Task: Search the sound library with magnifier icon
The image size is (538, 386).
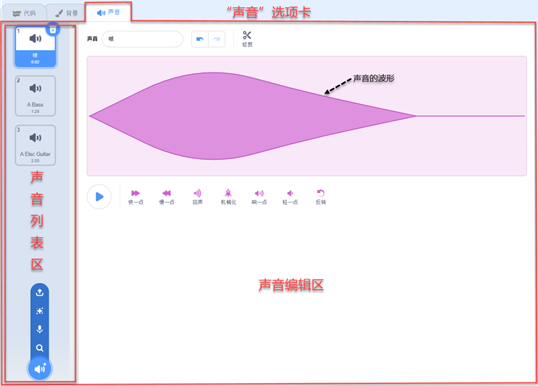Action: pyautogui.click(x=39, y=348)
